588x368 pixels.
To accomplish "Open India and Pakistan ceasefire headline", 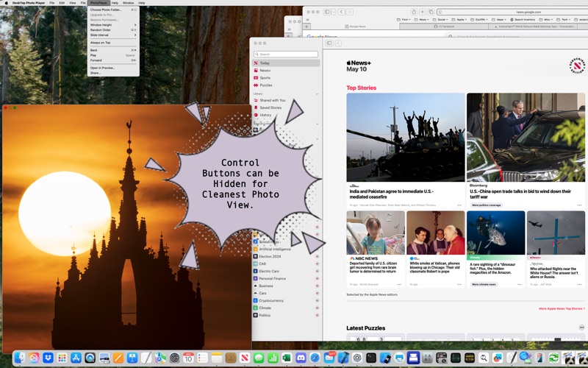I will [x=392, y=194].
